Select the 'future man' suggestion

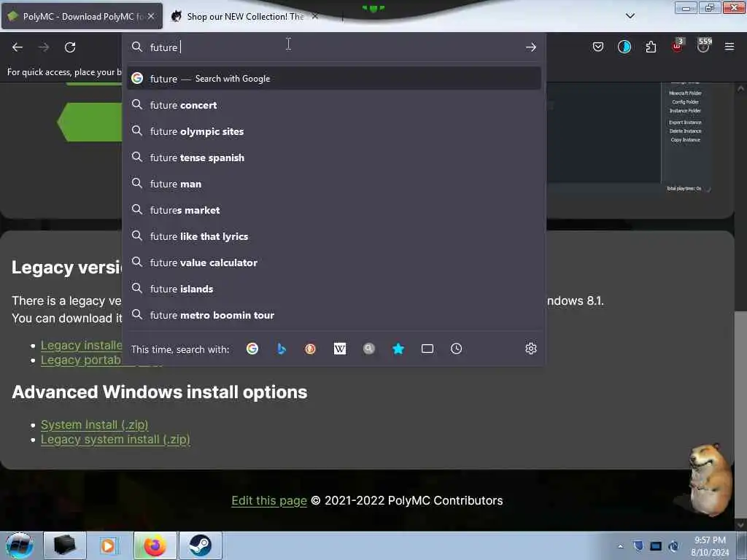coord(333,184)
